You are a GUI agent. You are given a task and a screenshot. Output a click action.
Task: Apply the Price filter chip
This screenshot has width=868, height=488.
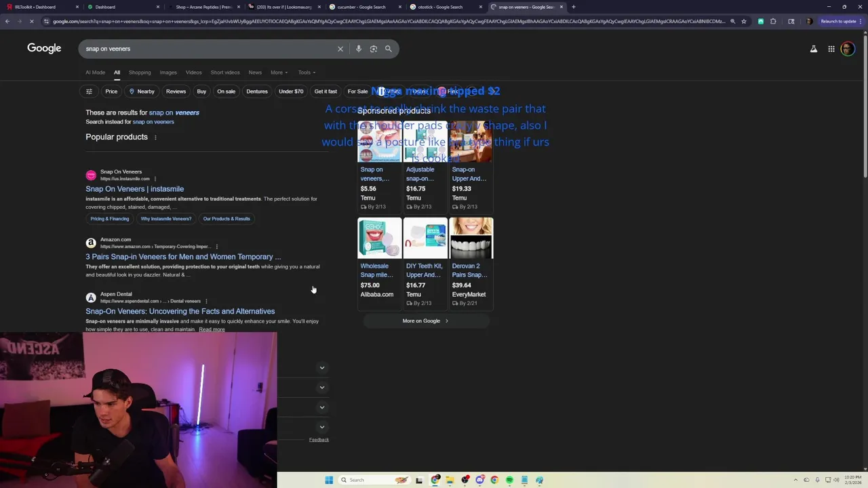pyautogui.click(x=111, y=91)
